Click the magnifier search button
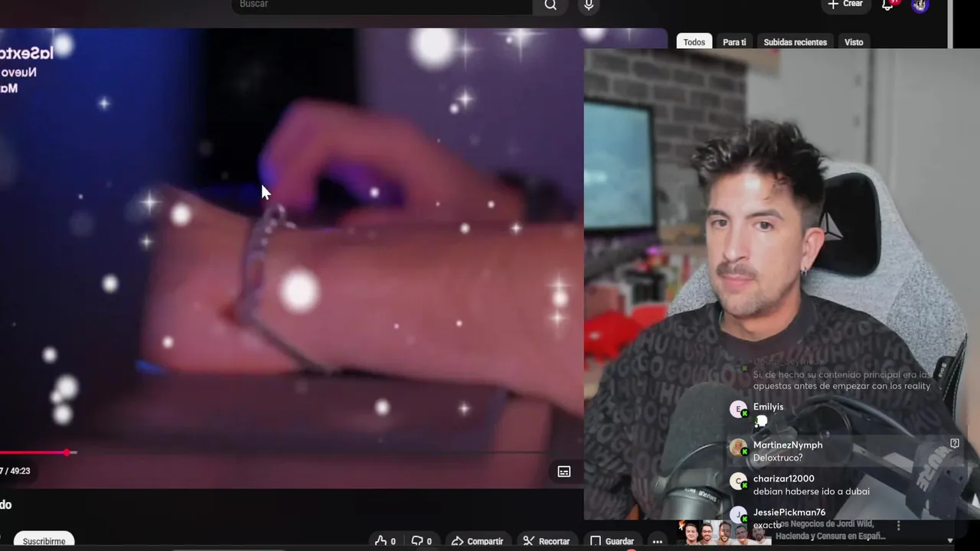 tap(550, 5)
